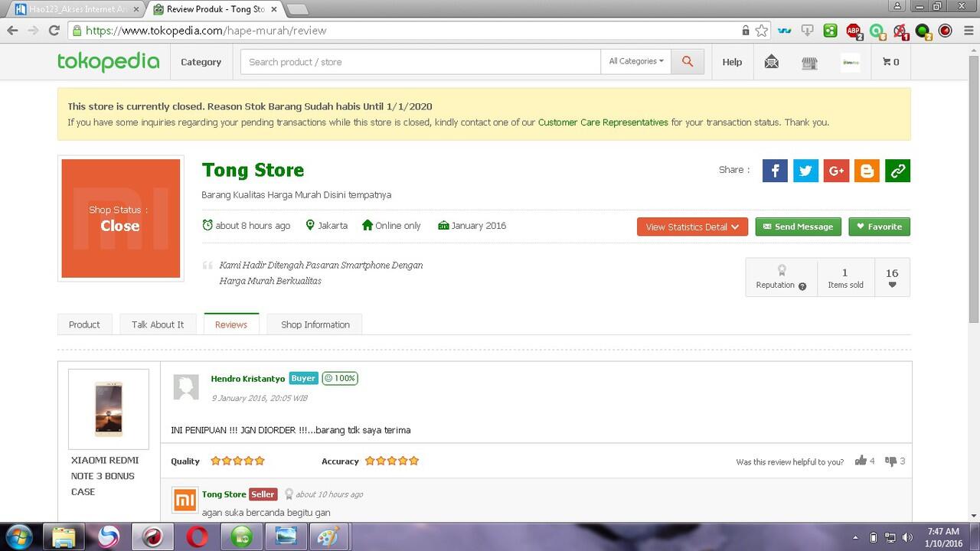
Task: Share store on Facebook
Action: (x=775, y=171)
